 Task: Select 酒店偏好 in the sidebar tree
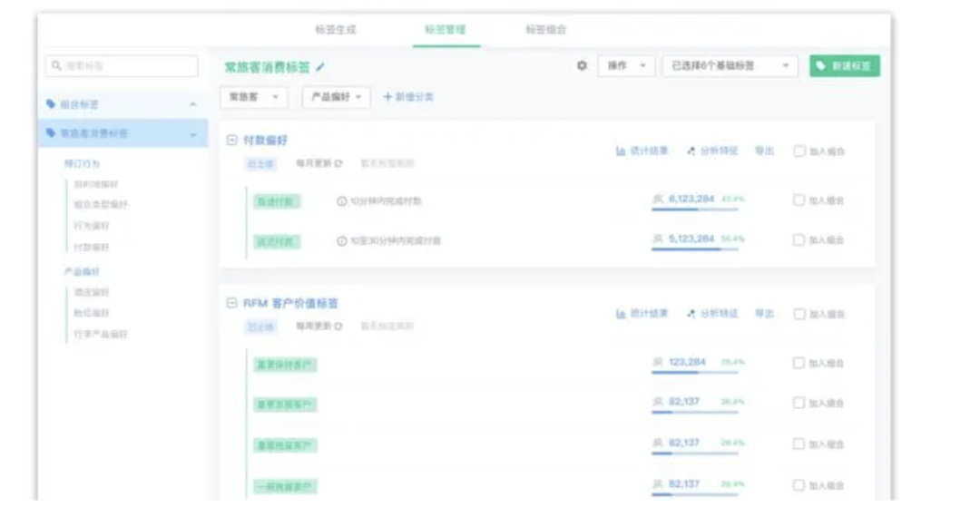(x=92, y=292)
